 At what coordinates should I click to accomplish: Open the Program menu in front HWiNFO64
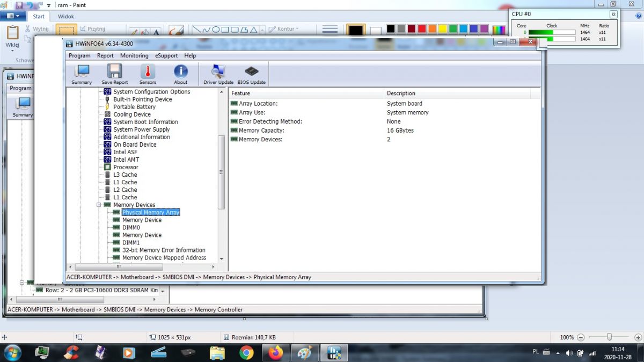(x=79, y=55)
